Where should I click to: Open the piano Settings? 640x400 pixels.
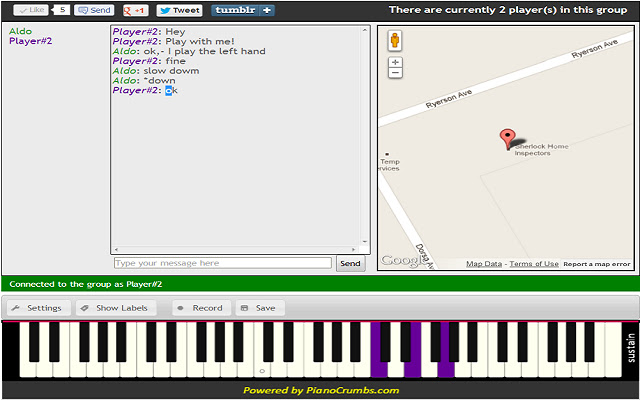pos(36,308)
